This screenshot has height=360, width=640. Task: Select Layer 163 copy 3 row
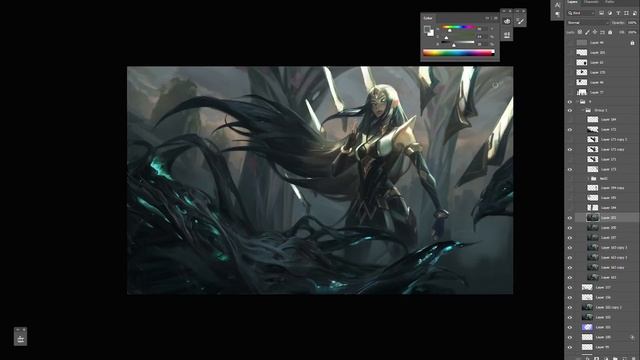[x=607, y=248]
